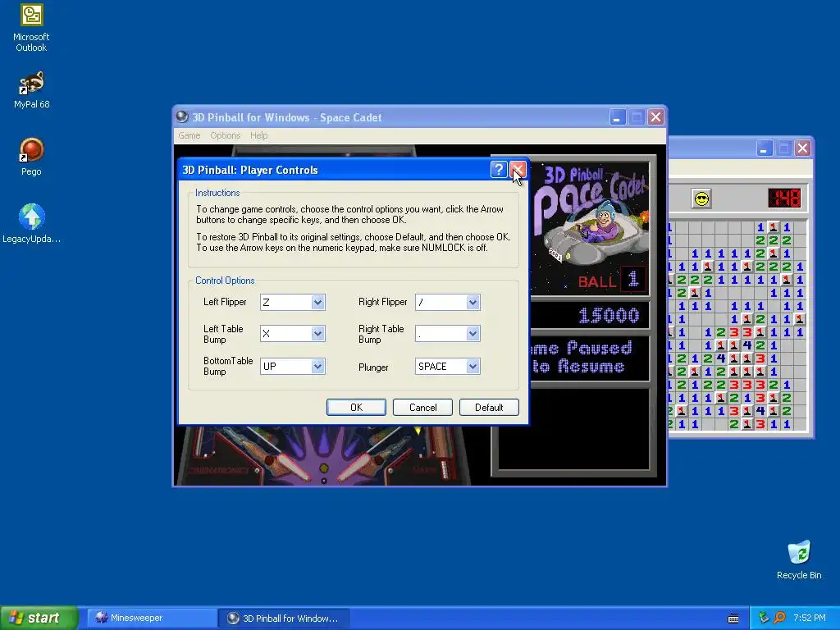Click the Minesweeper timer display 148
This screenshot has height=630, width=840.
784,199
